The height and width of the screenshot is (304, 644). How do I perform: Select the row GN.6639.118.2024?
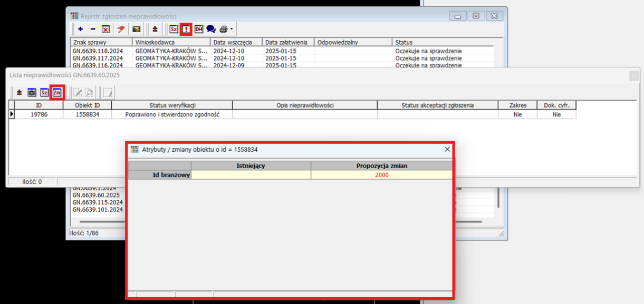pyautogui.click(x=98, y=51)
